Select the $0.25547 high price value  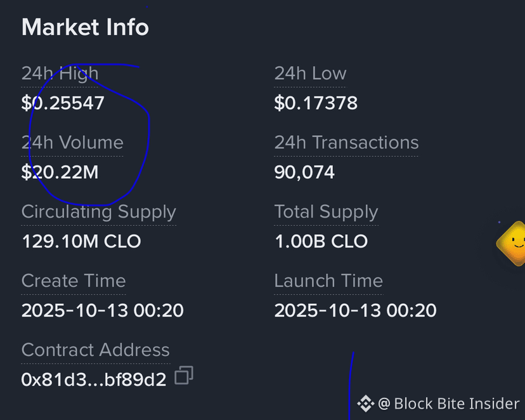point(63,103)
